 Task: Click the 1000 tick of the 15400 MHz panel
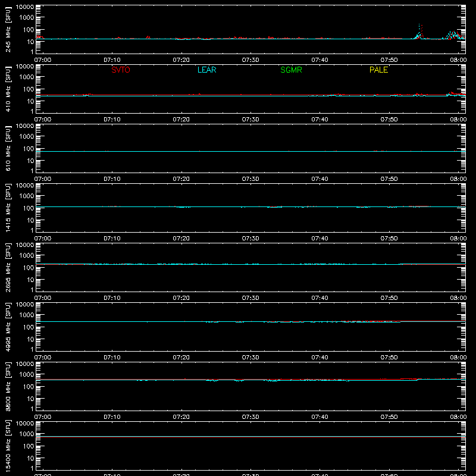tap(27, 434)
